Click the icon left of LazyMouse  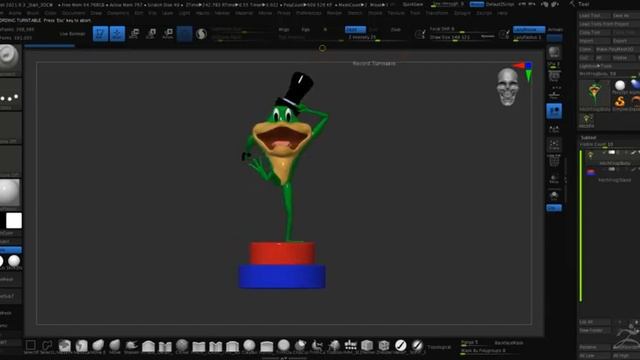[x=504, y=34]
